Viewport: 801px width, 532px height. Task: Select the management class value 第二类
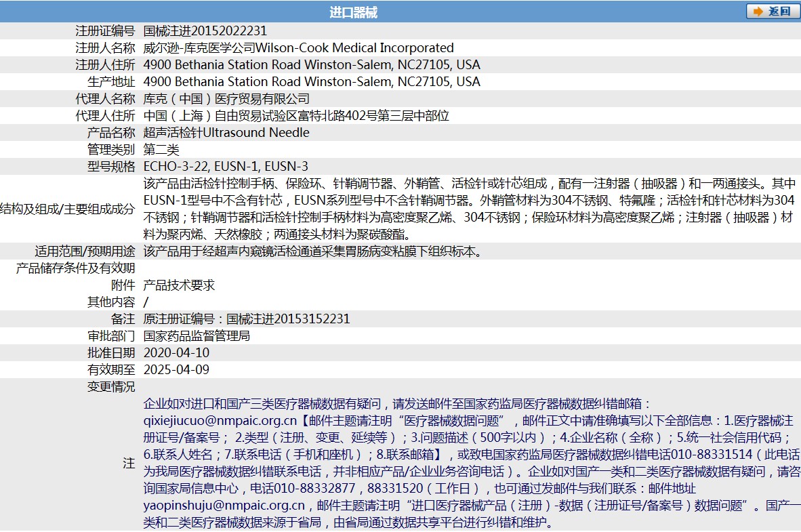pos(161,150)
